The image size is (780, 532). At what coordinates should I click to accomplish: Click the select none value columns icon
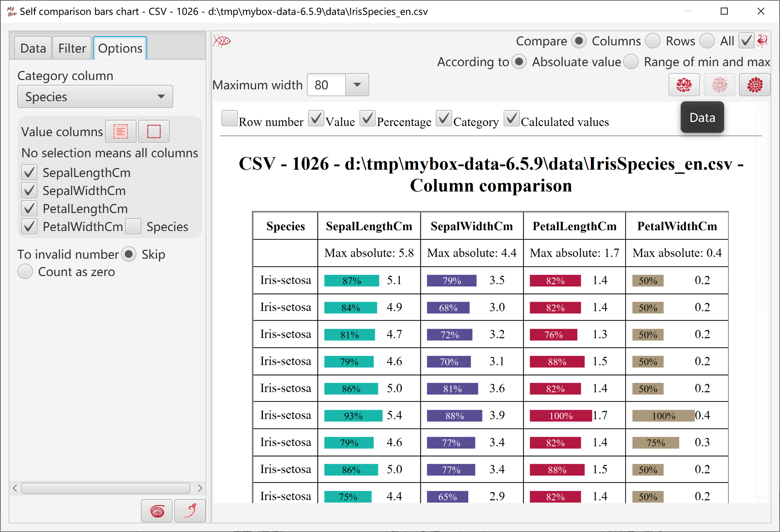point(154,132)
